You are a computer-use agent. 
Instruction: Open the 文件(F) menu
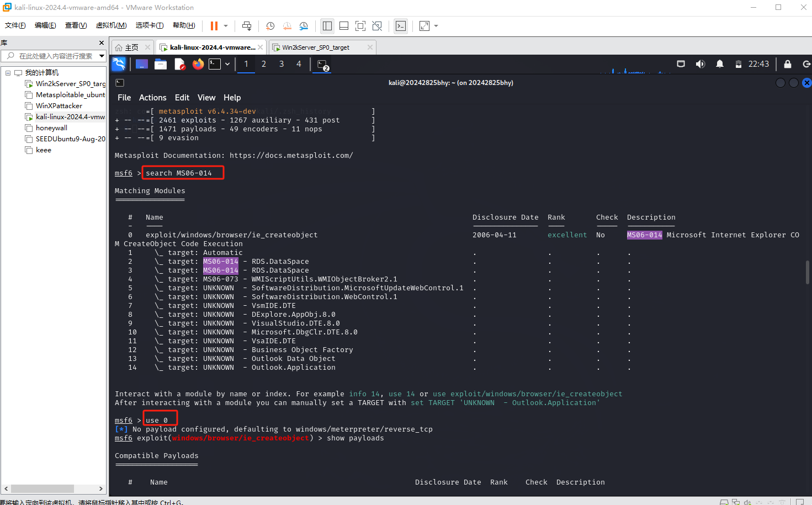click(x=15, y=25)
